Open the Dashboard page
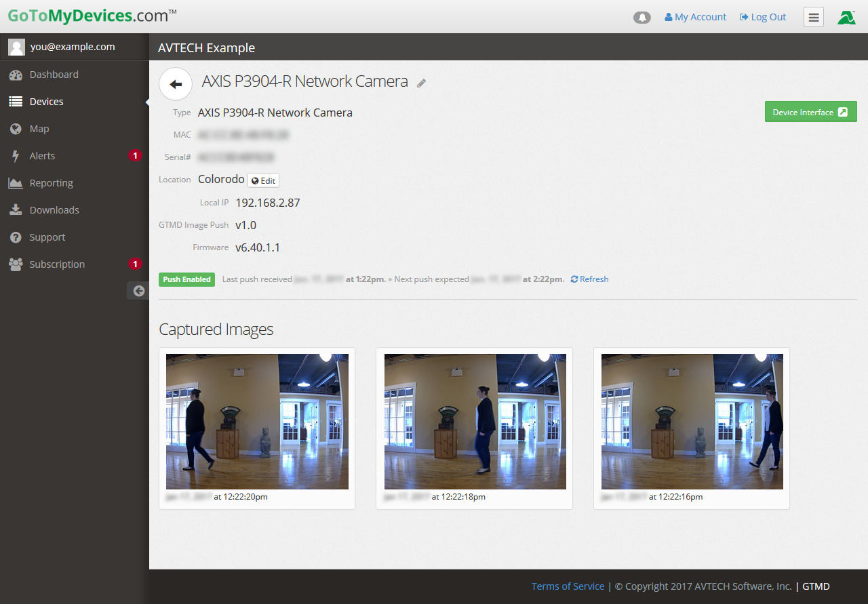This screenshot has height=604, width=868. point(54,75)
